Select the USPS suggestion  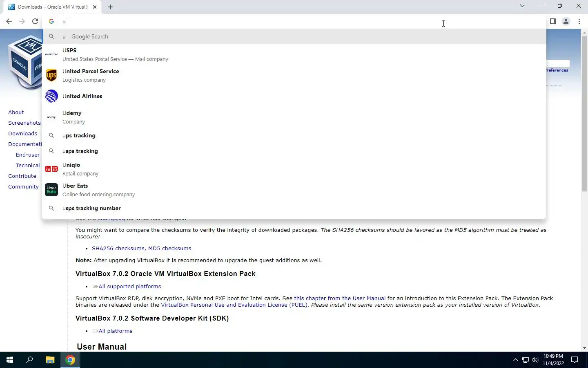tap(294, 54)
